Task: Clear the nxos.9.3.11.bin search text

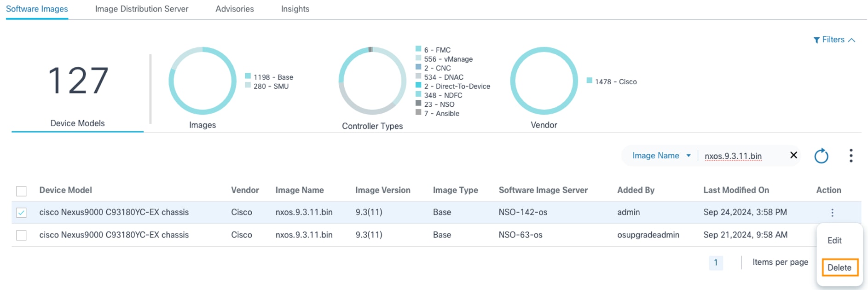Action: pyautogui.click(x=793, y=155)
